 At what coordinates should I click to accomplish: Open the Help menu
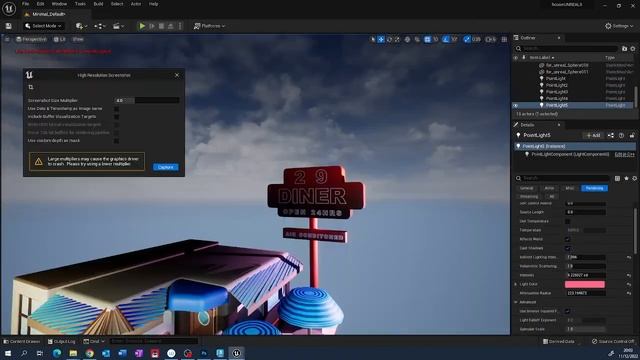point(153,4)
